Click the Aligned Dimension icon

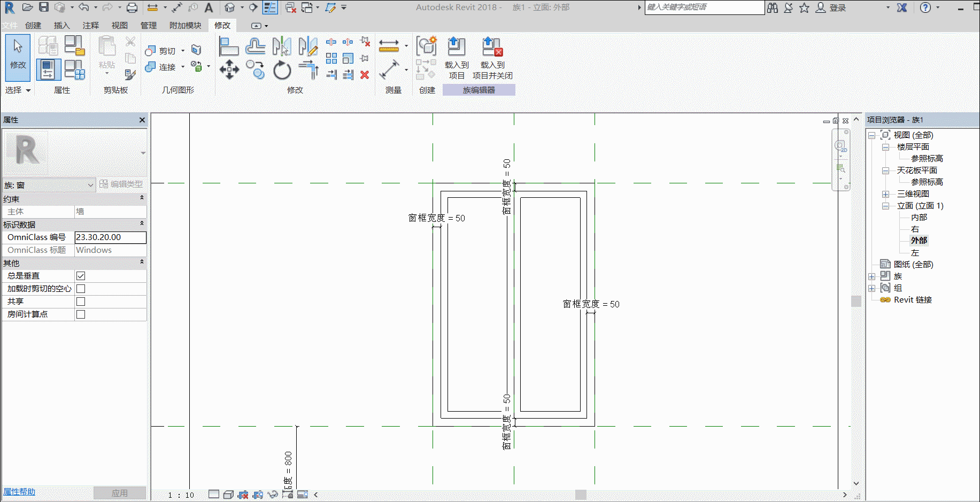pos(389,46)
